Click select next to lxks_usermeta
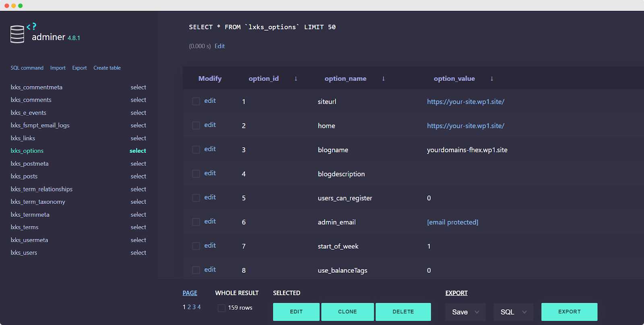This screenshot has width=644, height=325. (138, 240)
